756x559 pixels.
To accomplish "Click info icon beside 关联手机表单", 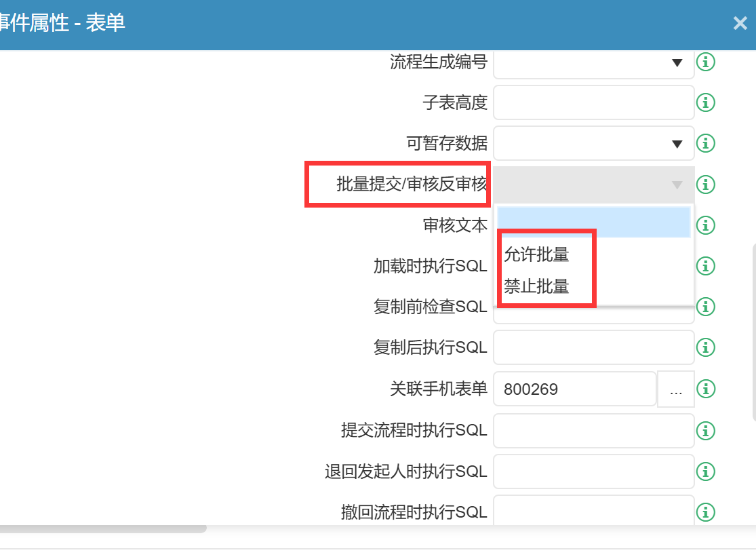I will [706, 389].
